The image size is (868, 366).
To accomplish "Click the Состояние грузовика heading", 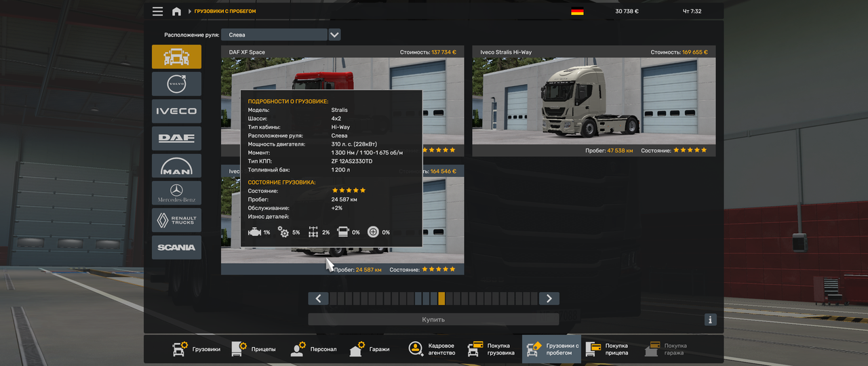I will 282,182.
